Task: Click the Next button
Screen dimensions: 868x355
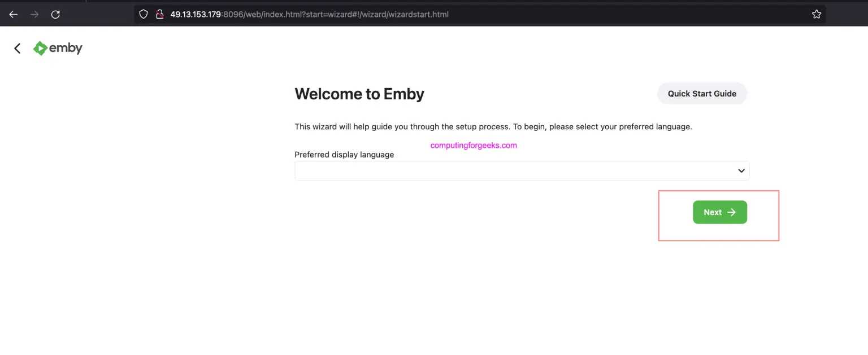Action: pyautogui.click(x=719, y=212)
